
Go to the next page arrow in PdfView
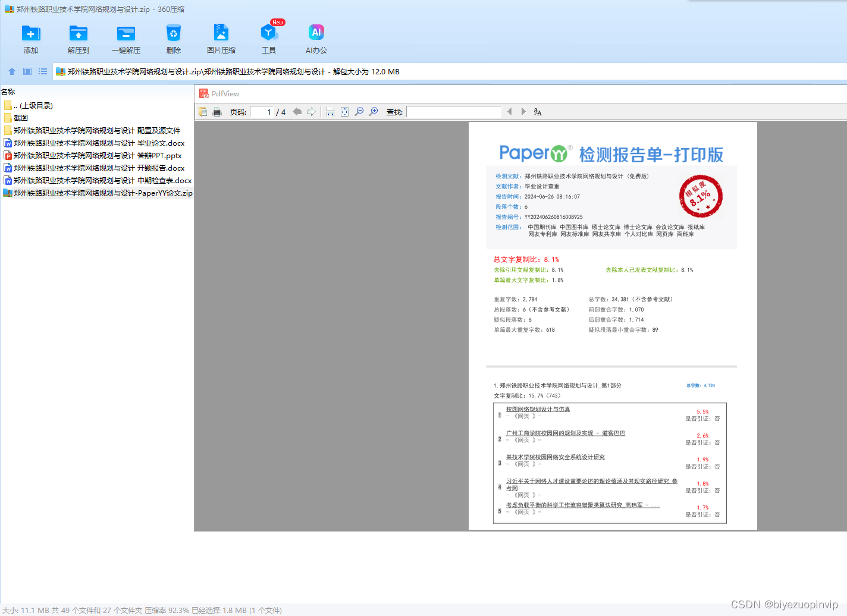(x=311, y=112)
